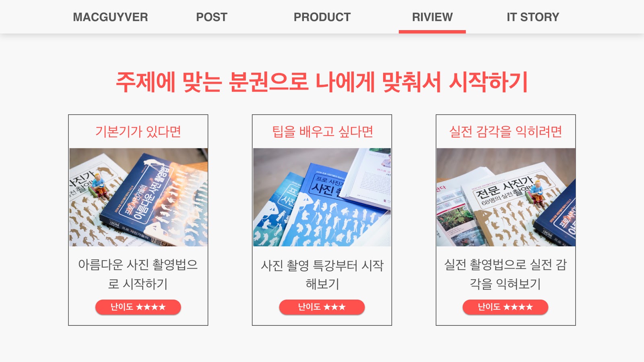Click the three-star 난이도 button

322,307
